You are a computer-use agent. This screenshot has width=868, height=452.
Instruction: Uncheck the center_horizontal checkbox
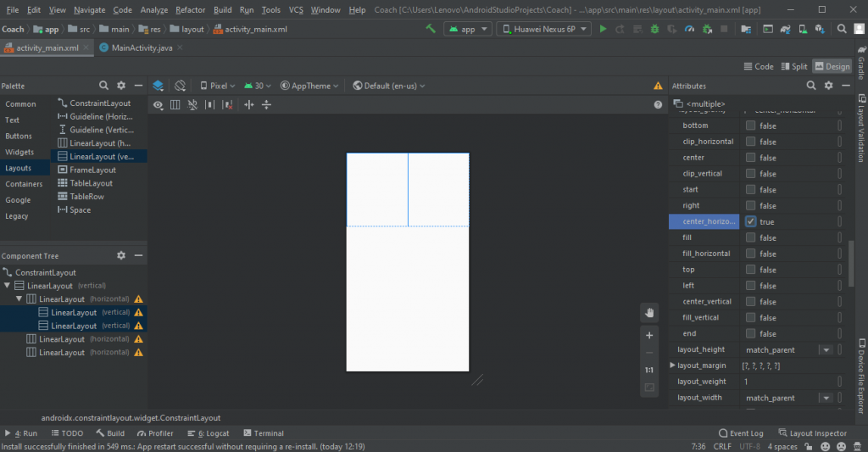coord(751,221)
